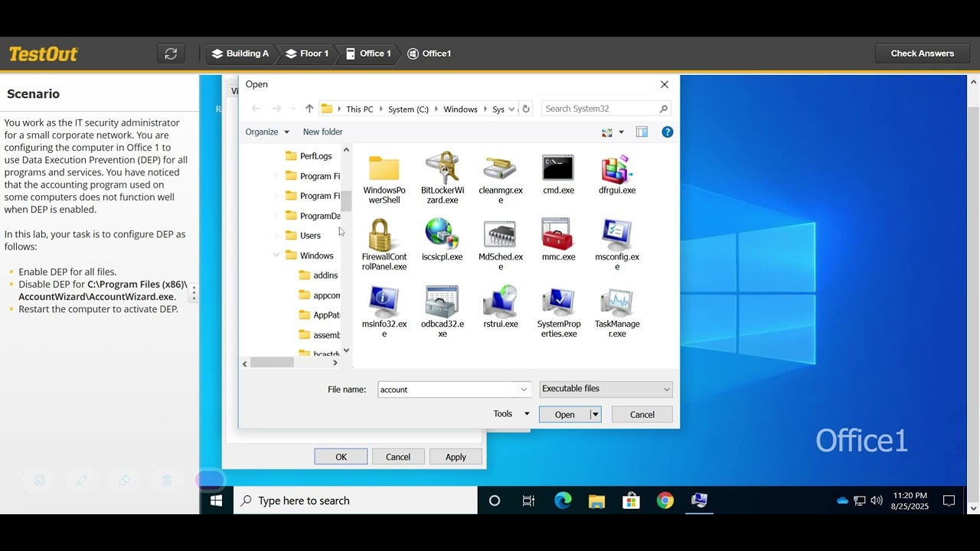Click the Windows Start button
The width and height of the screenshot is (980, 551).
(x=216, y=500)
